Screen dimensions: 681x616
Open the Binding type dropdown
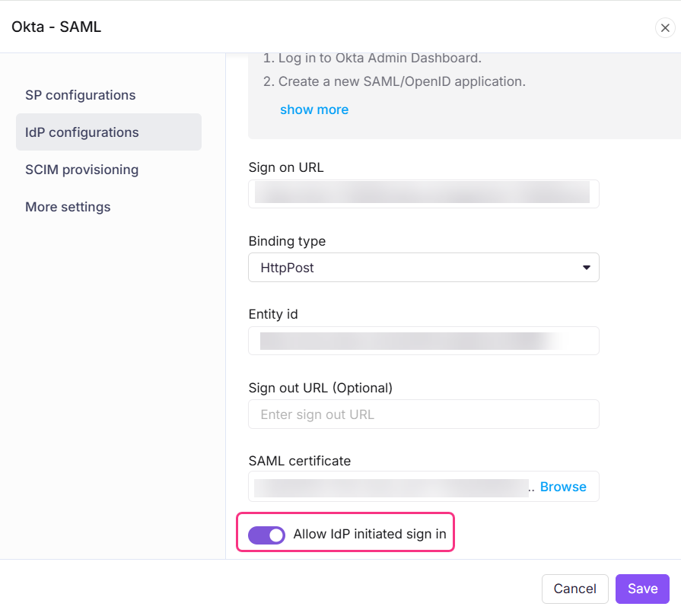click(x=424, y=268)
